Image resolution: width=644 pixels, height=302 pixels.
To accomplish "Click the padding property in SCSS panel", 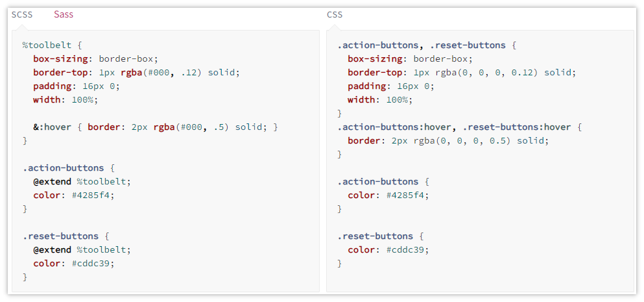I will pyautogui.click(x=52, y=86).
